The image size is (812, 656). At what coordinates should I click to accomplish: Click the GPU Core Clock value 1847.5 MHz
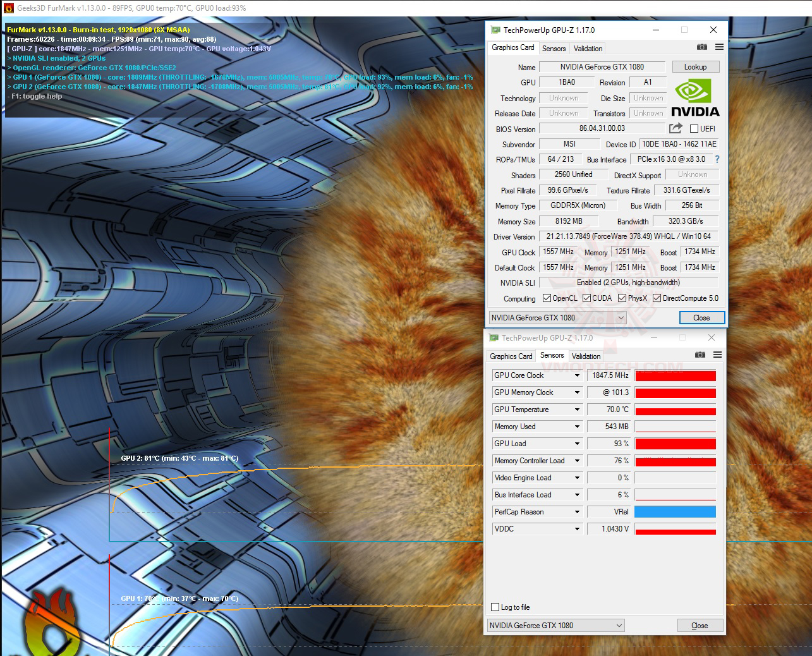(x=609, y=375)
